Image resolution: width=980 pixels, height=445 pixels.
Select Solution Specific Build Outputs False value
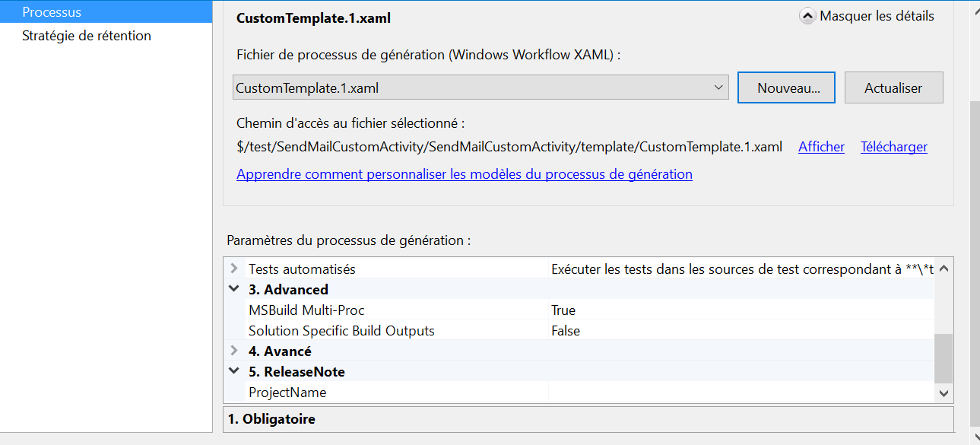coord(741,331)
